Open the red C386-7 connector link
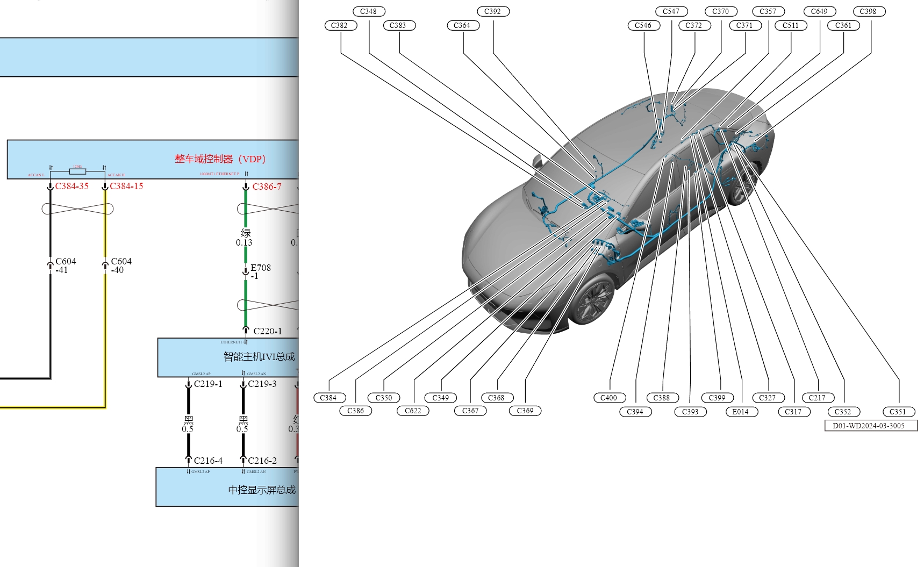Viewport: 924px width, 567px height. pyautogui.click(x=267, y=186)
